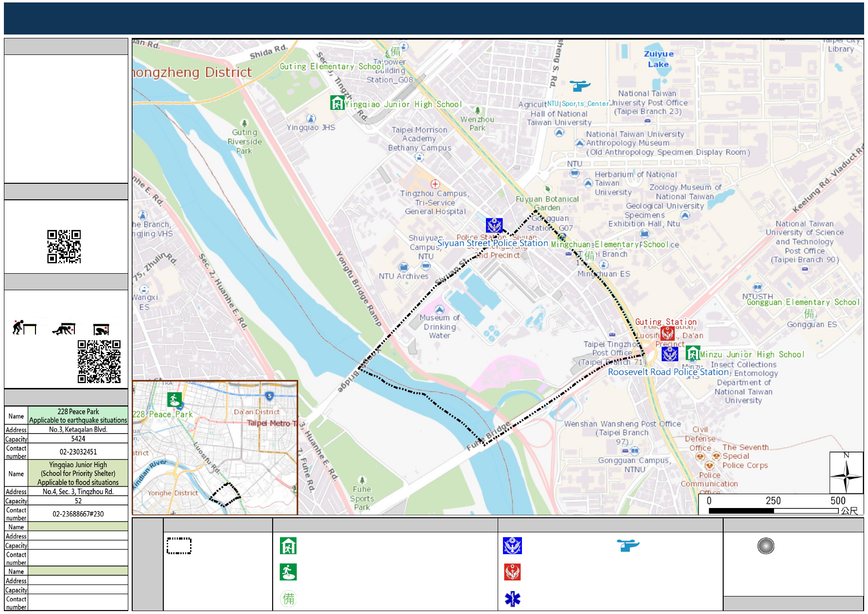Click the Fuyuan Botanical Garden label
Screen dimensions: 868x614
[x=547, y=203]
